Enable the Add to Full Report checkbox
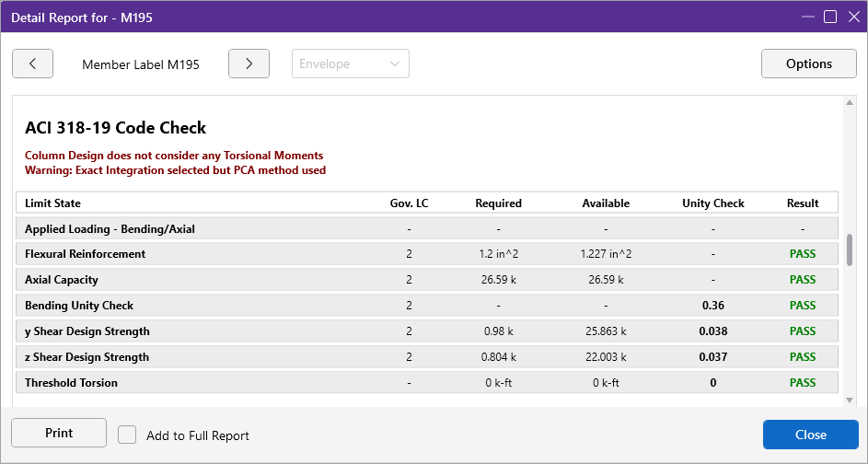The image size is (868, 464). (128, 435)
